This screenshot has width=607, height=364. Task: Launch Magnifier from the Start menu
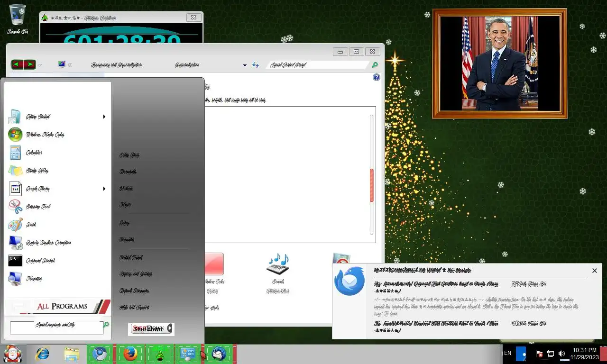tap(34, 279)
